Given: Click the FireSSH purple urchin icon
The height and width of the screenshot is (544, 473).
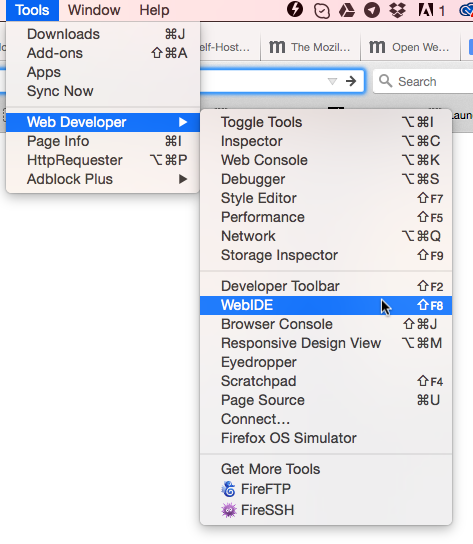Looking at the screenshot, I should coord(229,510).
